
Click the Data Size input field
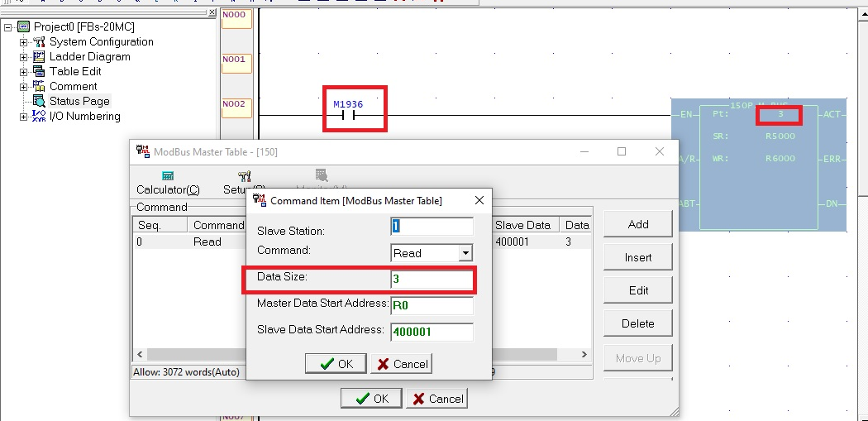(x=432, y=280)
